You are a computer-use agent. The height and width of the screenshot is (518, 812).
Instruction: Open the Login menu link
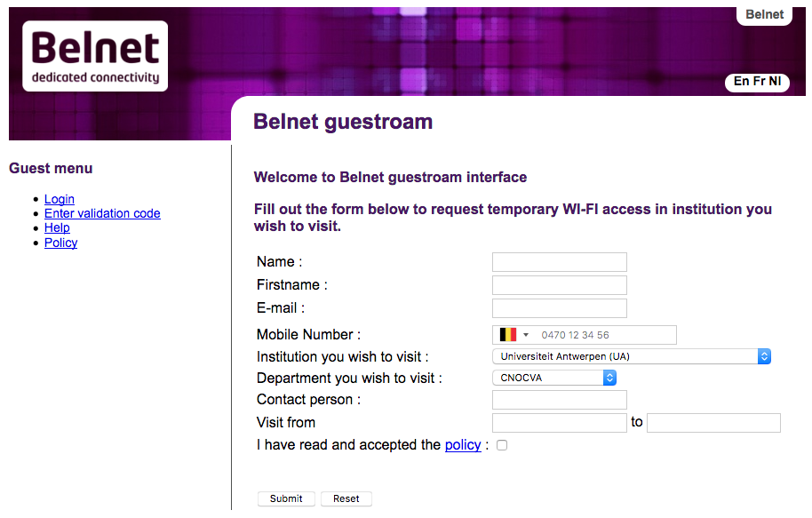59,199
